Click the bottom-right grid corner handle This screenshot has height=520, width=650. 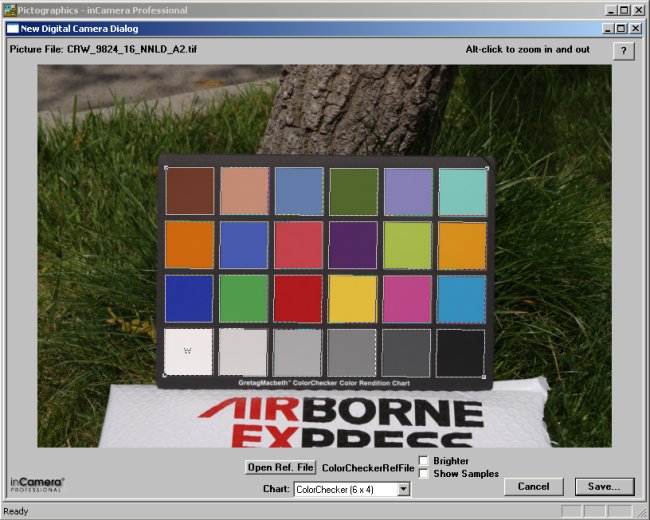point(484,377)
